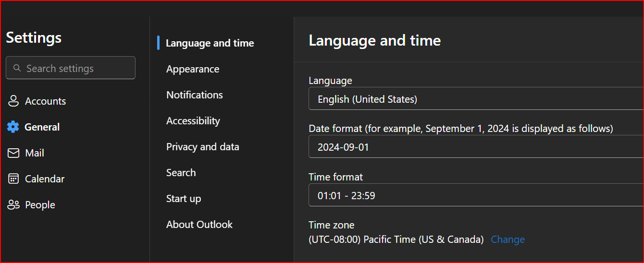This screenshot has height=263, width=644.
Task: Focus the Search settings input field
Action: 77,68
